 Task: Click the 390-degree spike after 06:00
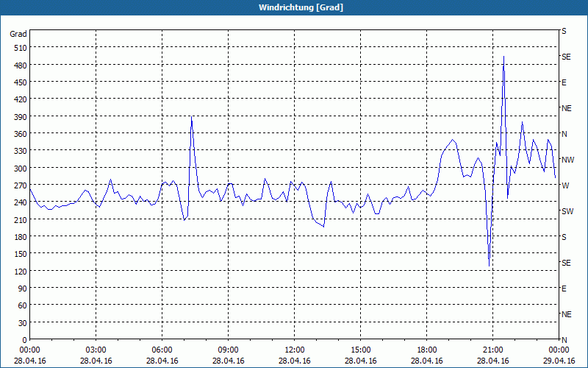point(191,117)
